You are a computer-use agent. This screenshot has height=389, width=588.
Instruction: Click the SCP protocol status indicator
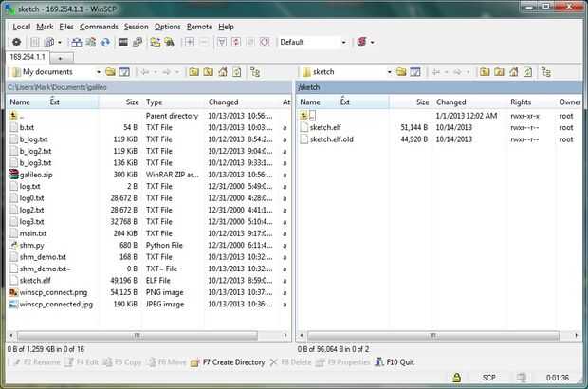[x=489, y=378]
